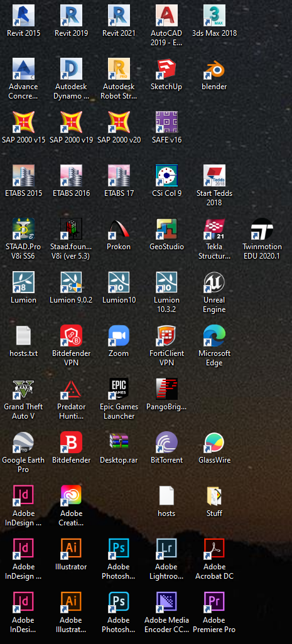Image resolution: width=292 pixels, height=644 pixels.
Task: Select the ETABS 2016 icon
Action: [71, 176]
